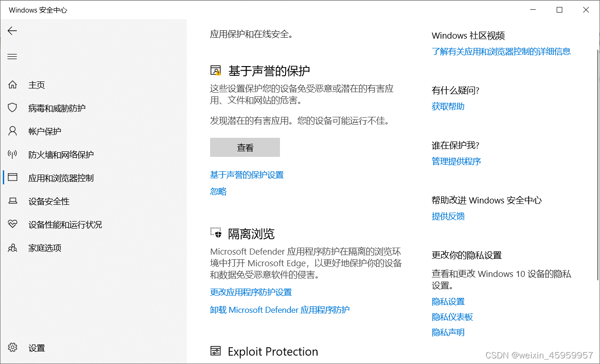Click the 基于声誉的保护 heading

coord(269,71)
